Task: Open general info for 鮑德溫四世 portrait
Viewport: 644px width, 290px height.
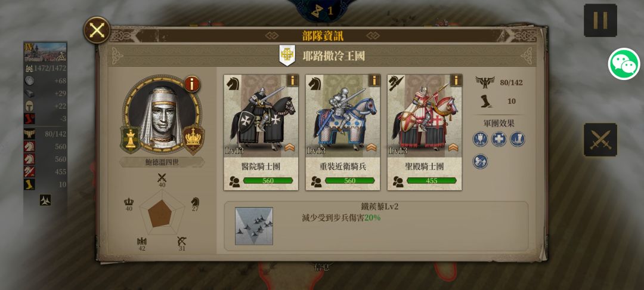Action: coord(192,84)
